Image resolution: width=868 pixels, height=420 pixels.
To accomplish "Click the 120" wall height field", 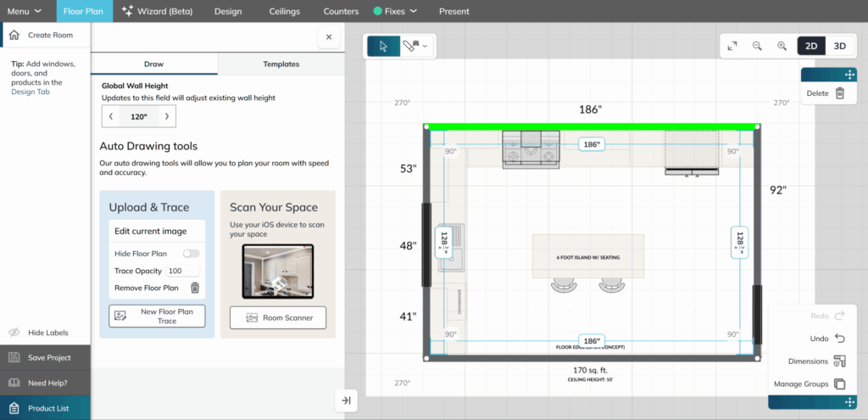I will pos(139,116).
